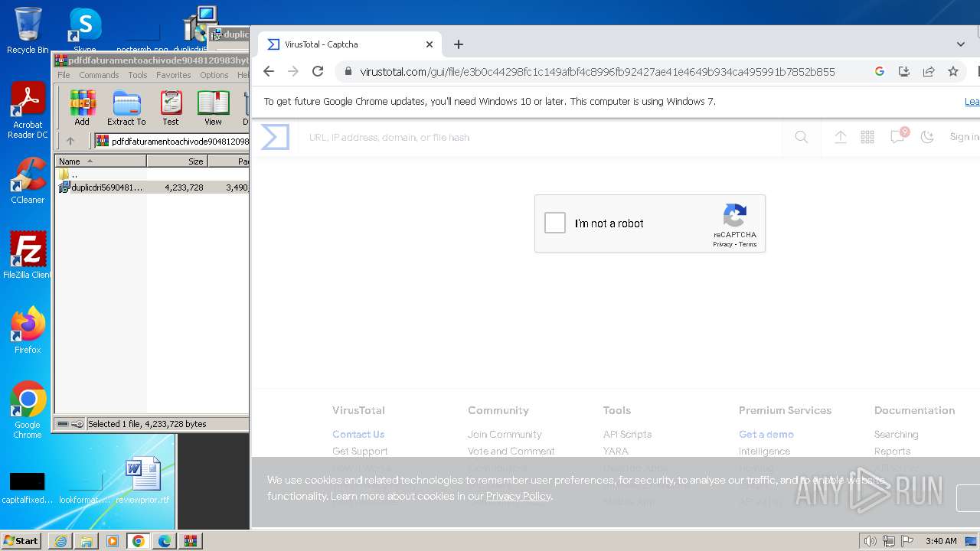Open WinRAR Options menu
The height and width of the screenshot is (551, 980).
214,75
